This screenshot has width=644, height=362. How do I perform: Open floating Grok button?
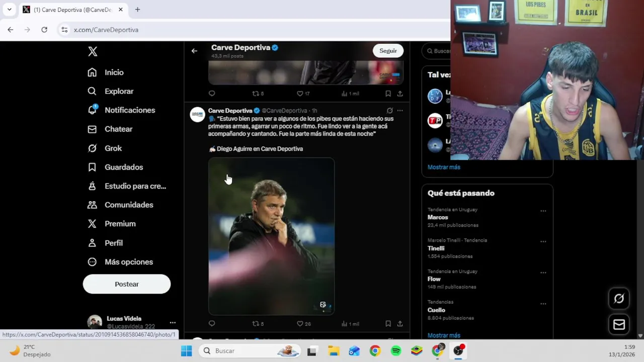pyautogui.click(x=619, y=299)
